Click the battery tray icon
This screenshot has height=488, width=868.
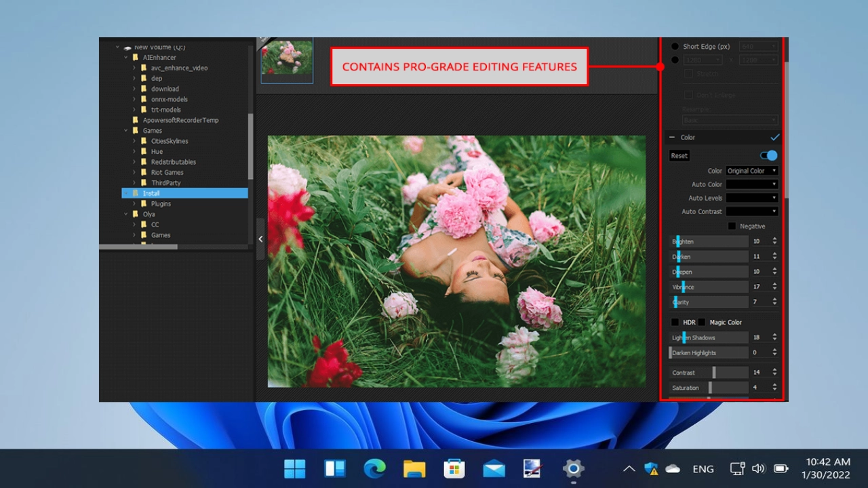(x=781, y=469)
